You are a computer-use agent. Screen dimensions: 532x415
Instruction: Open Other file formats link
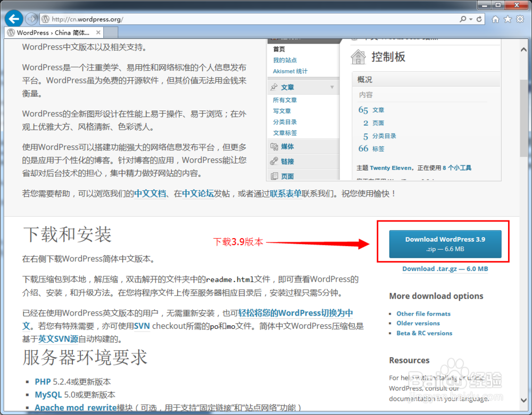(423, 314)
